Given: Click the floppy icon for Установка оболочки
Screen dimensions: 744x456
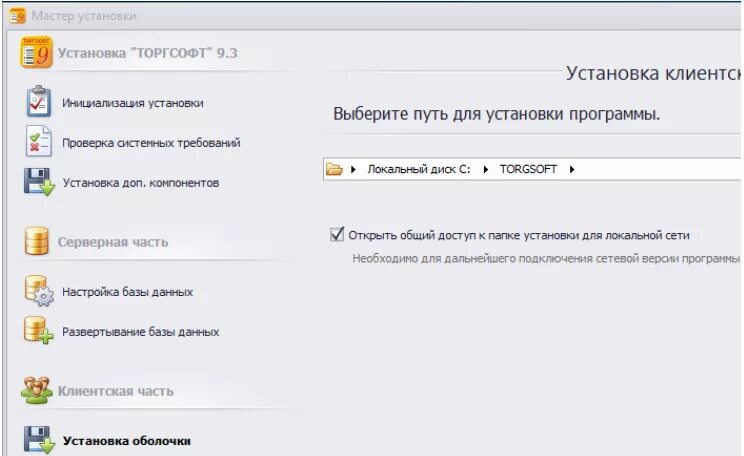Looking at the screenshot, I should (39, 440).
